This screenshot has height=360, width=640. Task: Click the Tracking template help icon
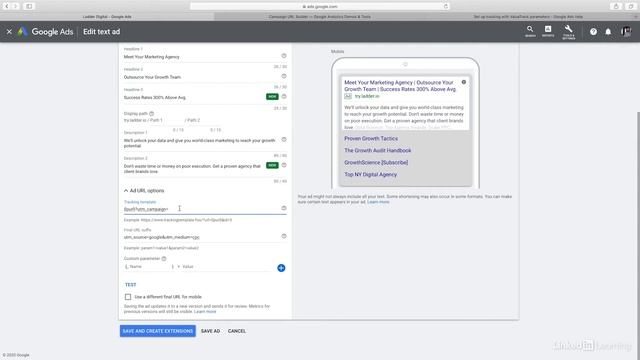tap(284, 208)
